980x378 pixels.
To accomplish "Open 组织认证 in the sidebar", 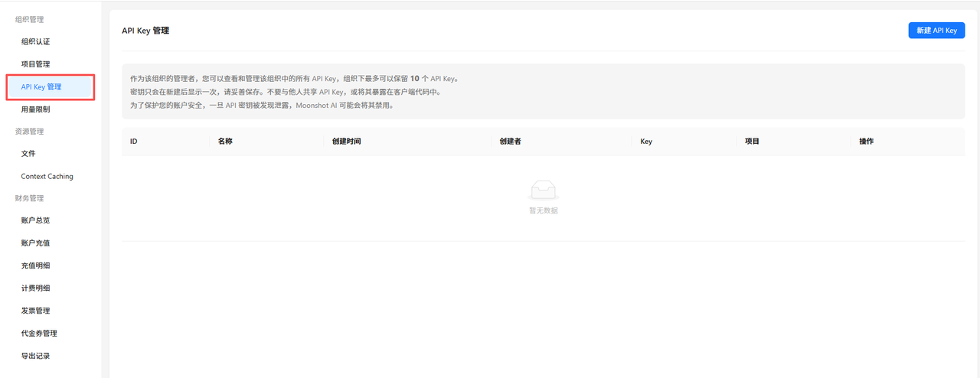I will point(35,41).
